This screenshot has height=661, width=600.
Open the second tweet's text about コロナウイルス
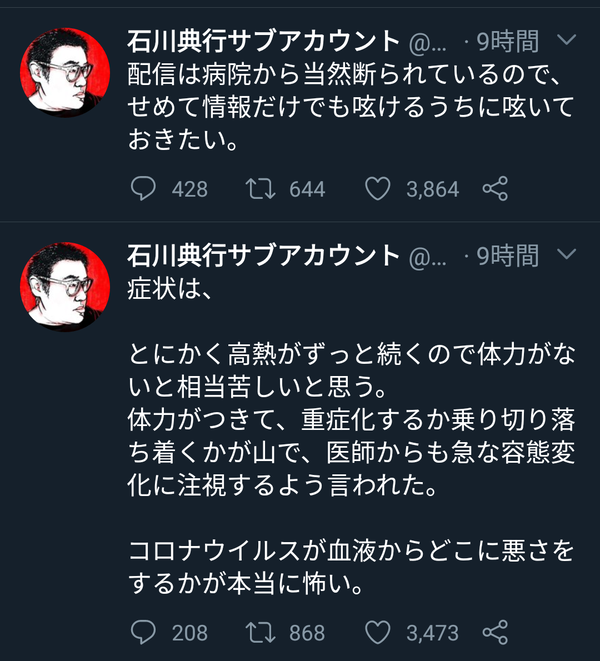pos(351,567)
